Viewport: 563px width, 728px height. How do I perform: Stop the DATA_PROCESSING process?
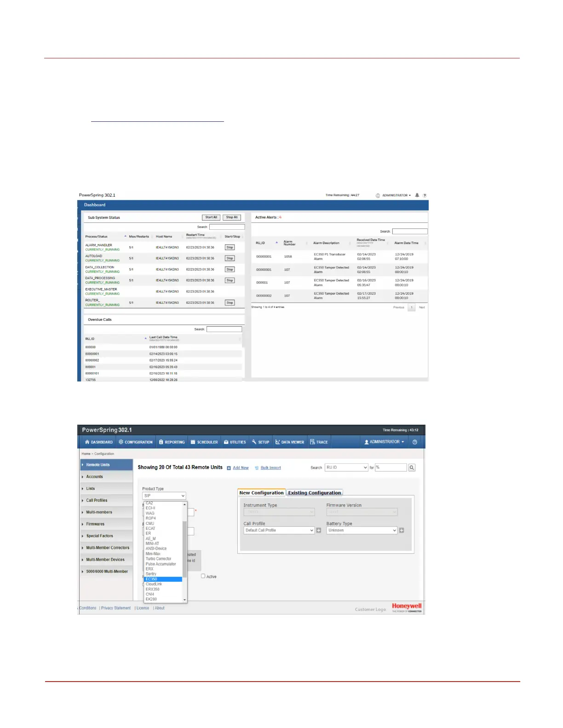(x=230, y=280)
